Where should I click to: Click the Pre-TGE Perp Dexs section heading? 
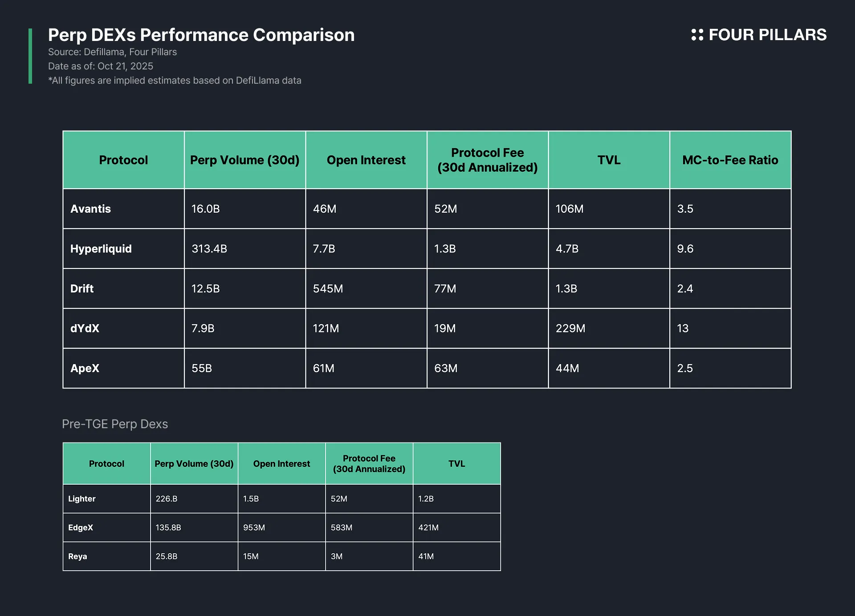[115, 424]
